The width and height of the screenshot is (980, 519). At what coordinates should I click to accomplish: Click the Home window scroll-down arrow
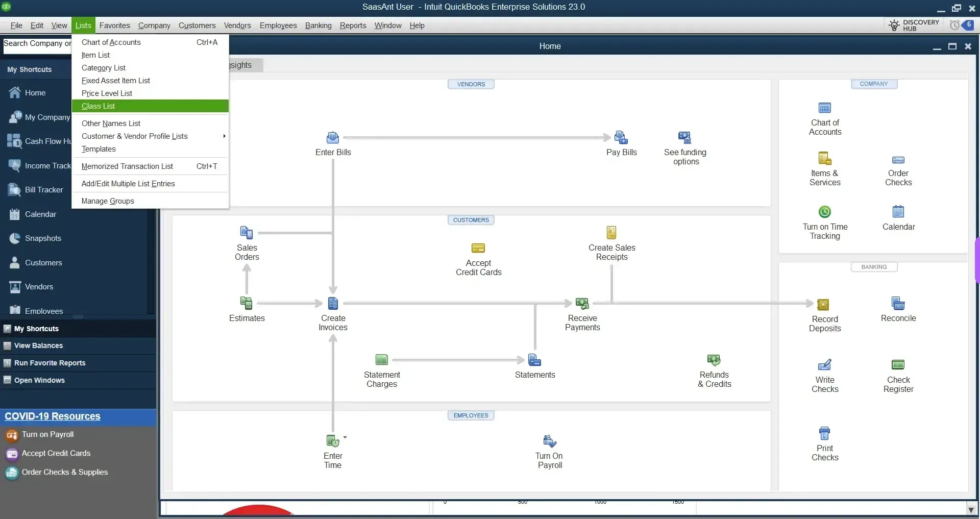[971, 510]
